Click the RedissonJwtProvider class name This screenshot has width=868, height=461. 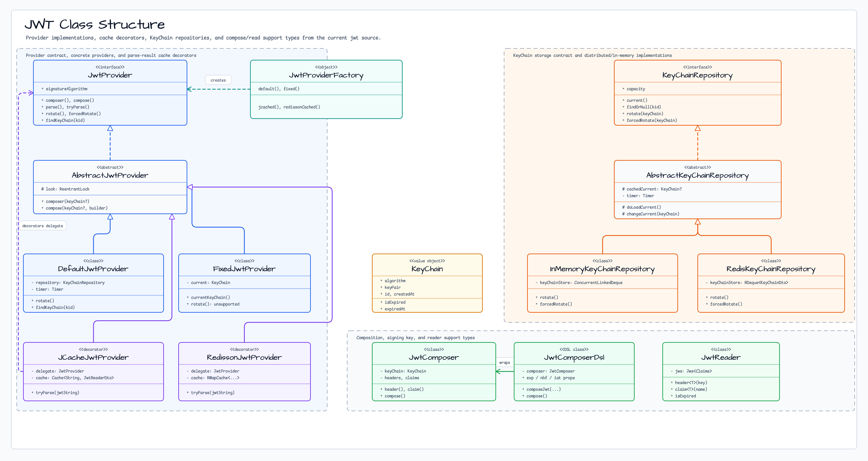pyautogui.click(x=244, y=357)
